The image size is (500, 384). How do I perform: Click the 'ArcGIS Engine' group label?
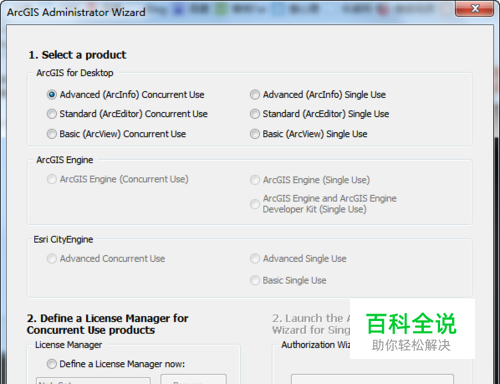(65, 160)
